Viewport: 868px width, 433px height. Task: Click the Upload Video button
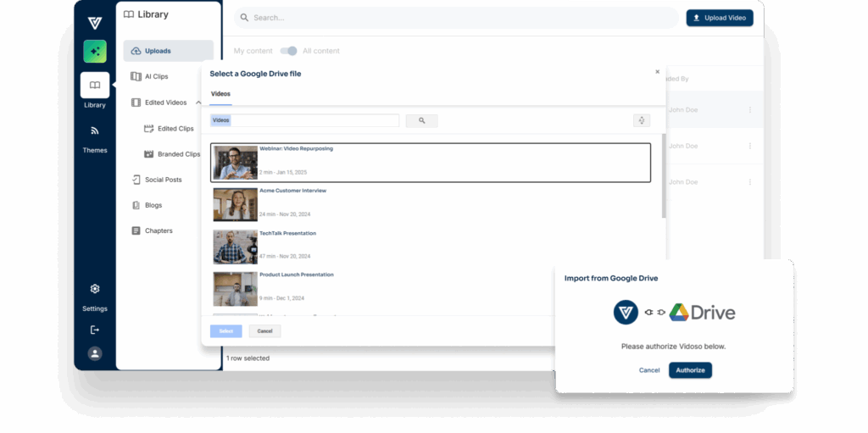point(719,18)
